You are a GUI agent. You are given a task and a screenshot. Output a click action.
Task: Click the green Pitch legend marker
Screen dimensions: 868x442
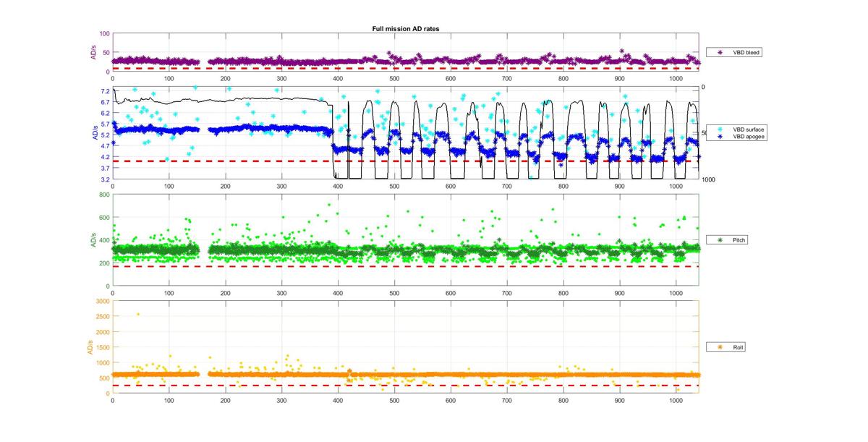[x=720, y=239]
